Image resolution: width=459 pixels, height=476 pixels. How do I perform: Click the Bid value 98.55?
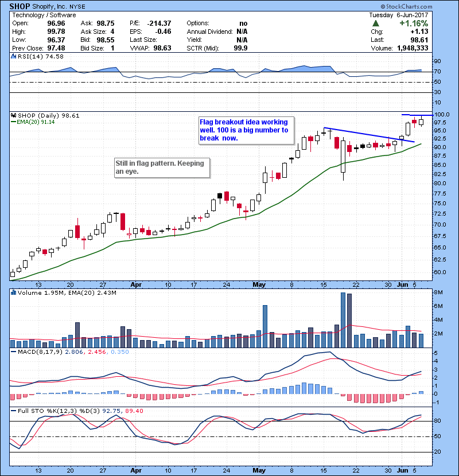106,40
